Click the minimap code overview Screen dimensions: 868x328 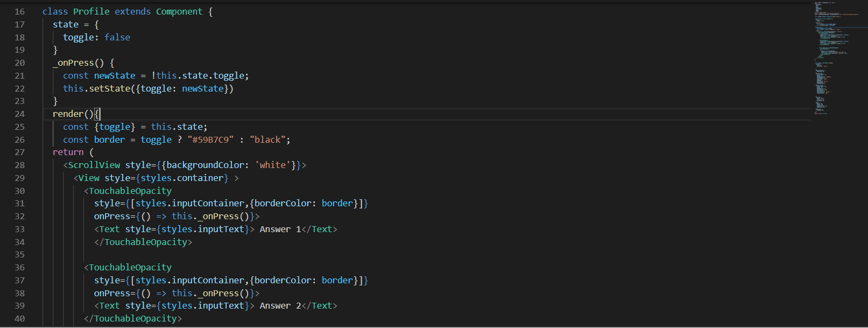(x=838, y=58)
